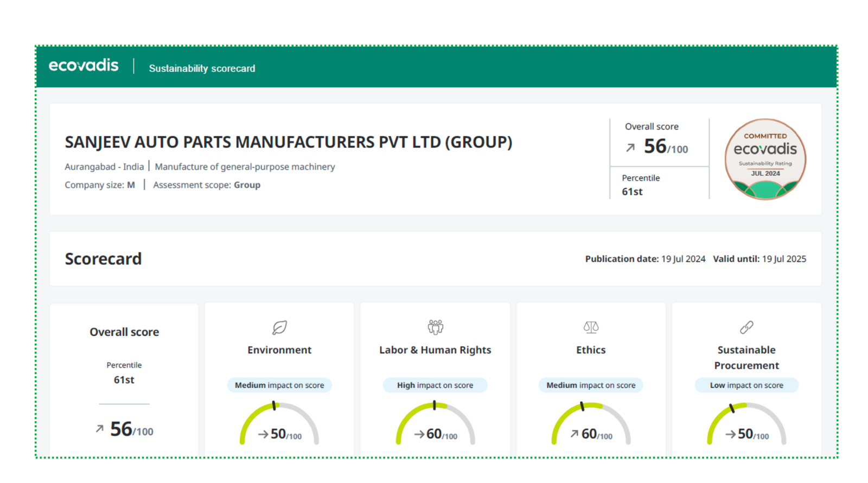The width and height of the screenshot is (868, 483).
Task: Click the Sustainability scorecard header title
Action: coord(202,68)
